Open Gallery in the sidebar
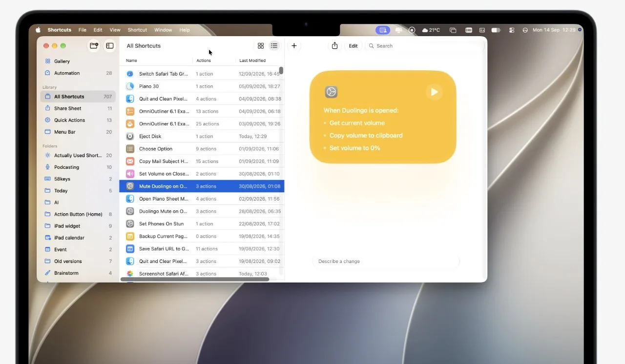 click(x=78, y=61)
